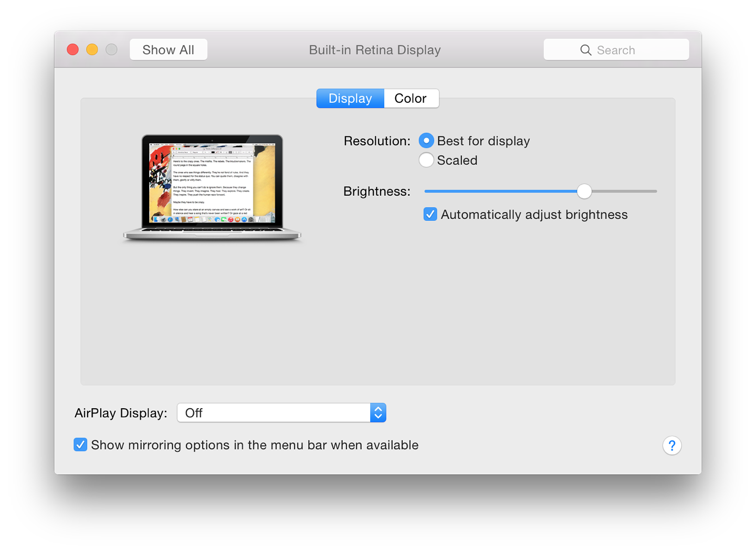The width and height of the screenshot is (756, 552).
Task: Select the Display tab
Action: coord(350,99)
